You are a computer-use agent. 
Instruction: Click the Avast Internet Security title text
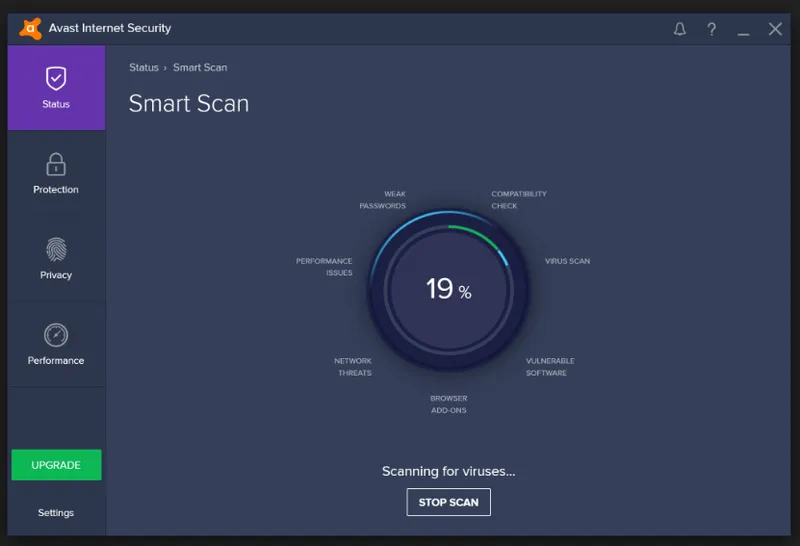coord(110,28)
